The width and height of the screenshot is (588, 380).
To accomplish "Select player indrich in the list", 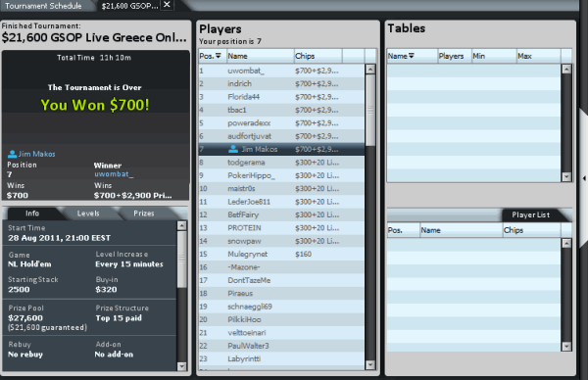I will point(281,83).
